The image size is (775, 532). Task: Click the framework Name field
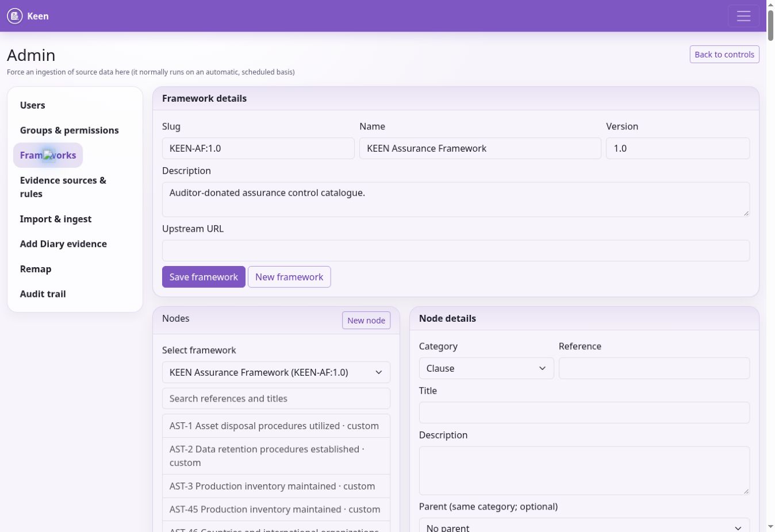[x=480, y=148]
